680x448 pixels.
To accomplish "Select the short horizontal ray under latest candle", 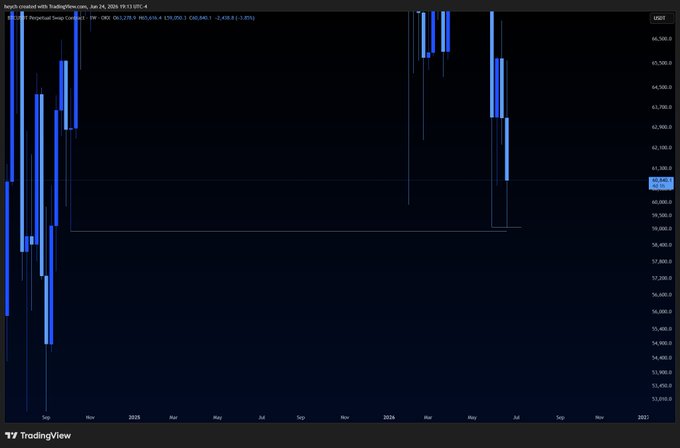I will [x=507, y=227].
